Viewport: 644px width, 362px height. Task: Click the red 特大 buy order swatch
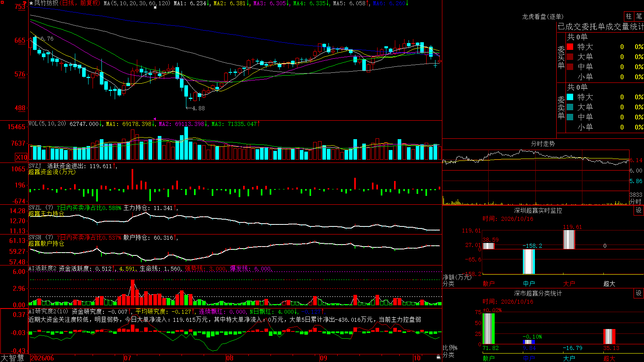click(x=570, y=47)
